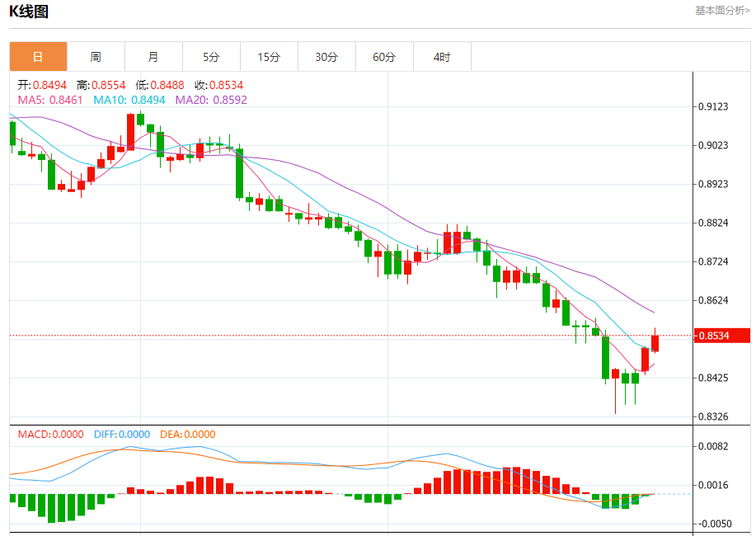This screenshot has height=536, width=756.
Task: Click the 0.9023 price axis label
Action: pos(714,145)
